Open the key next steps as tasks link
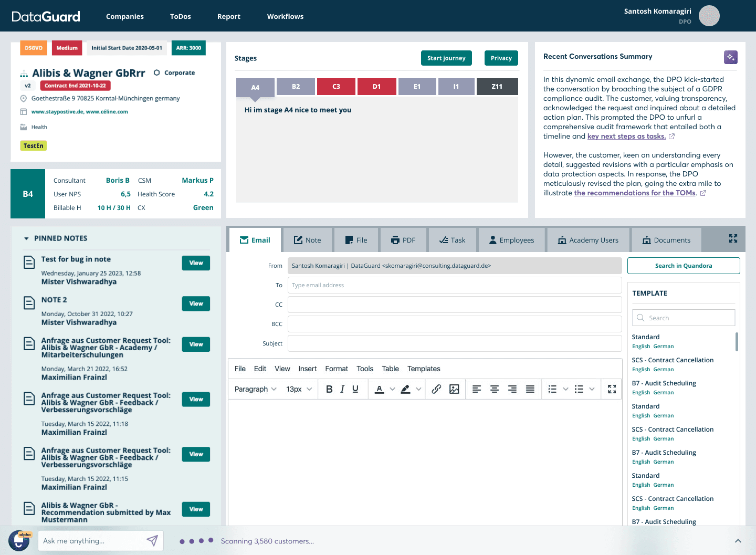 626,137
